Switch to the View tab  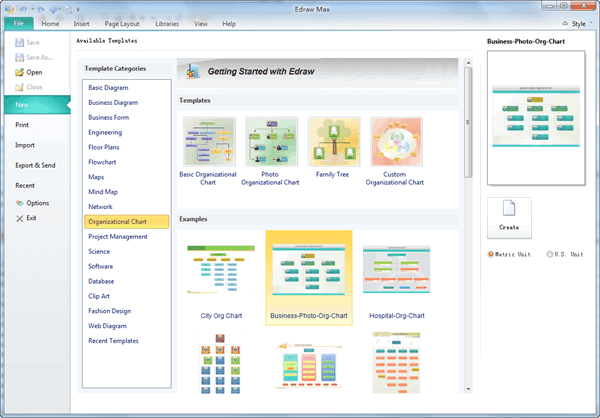(201, 24)
